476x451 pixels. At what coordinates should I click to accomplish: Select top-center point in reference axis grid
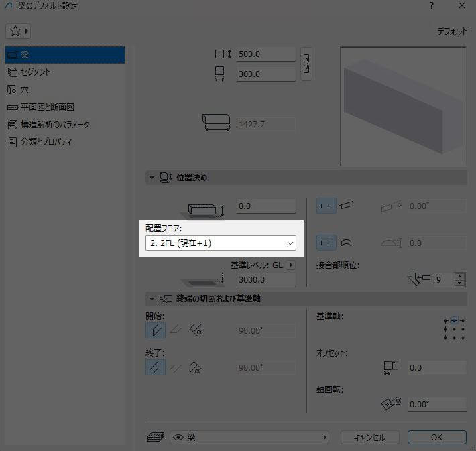coord(455,320)
